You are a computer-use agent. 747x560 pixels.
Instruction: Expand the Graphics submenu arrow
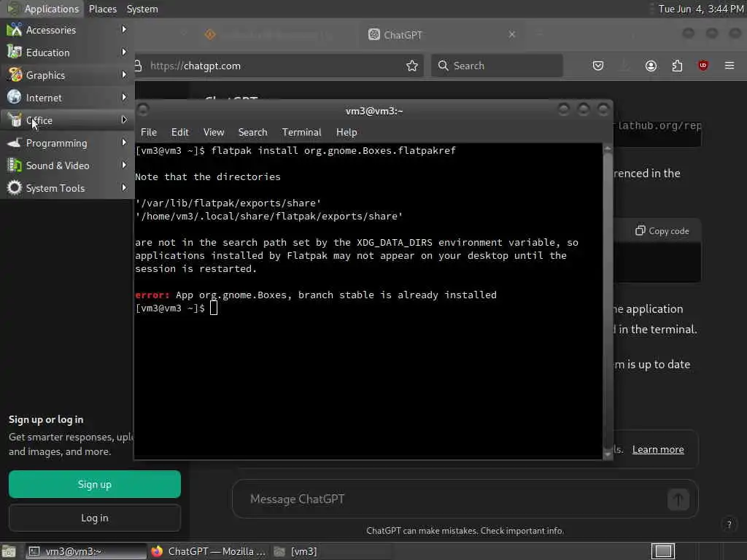pyautogui.click(x=124, y=74)
